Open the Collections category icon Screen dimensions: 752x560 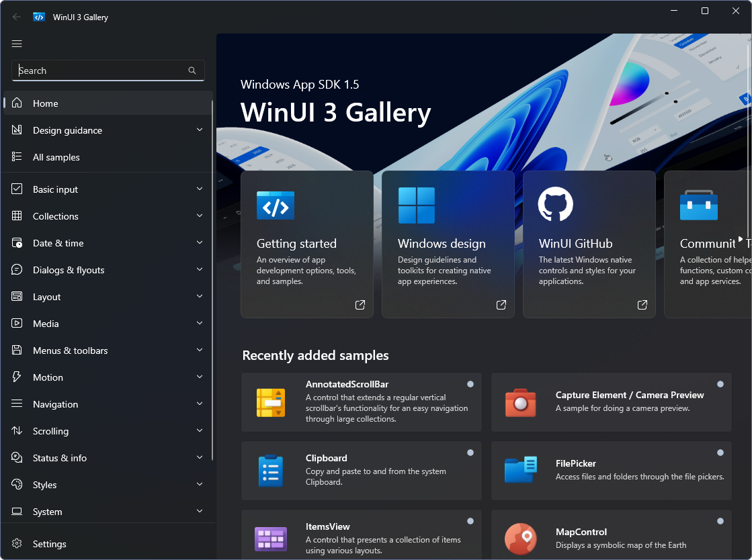click(17, 216)
